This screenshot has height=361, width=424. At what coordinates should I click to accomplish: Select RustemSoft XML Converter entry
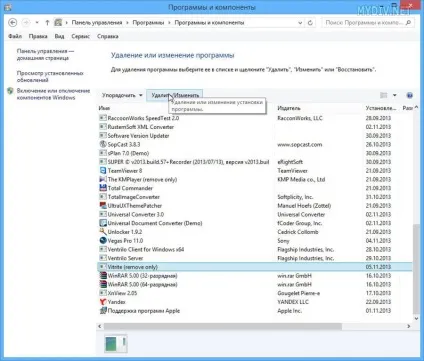point(141,127)
